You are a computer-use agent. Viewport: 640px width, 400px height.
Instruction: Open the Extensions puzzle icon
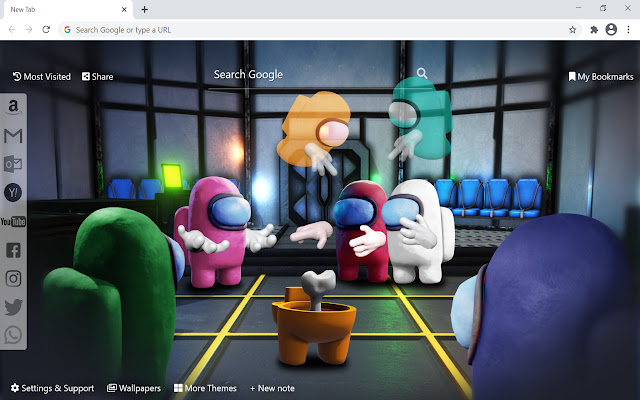coord(594,29)
